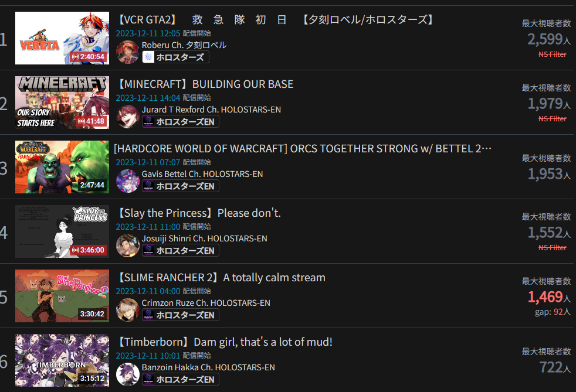This screenshot has width=576, height=392.
Task: Click NS Filter label on Roberu stream
Action: tap(553, 54)
